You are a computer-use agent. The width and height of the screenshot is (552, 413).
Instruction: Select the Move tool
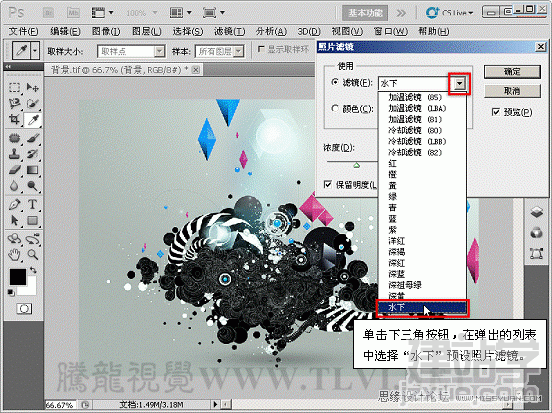(32, 87)
